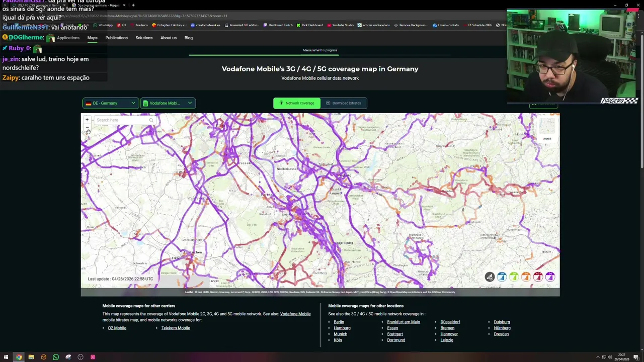The width and height of the screenshot is (644, 362).
Task: Open the Email - contato bookmark
Action: tap(446, 25)
